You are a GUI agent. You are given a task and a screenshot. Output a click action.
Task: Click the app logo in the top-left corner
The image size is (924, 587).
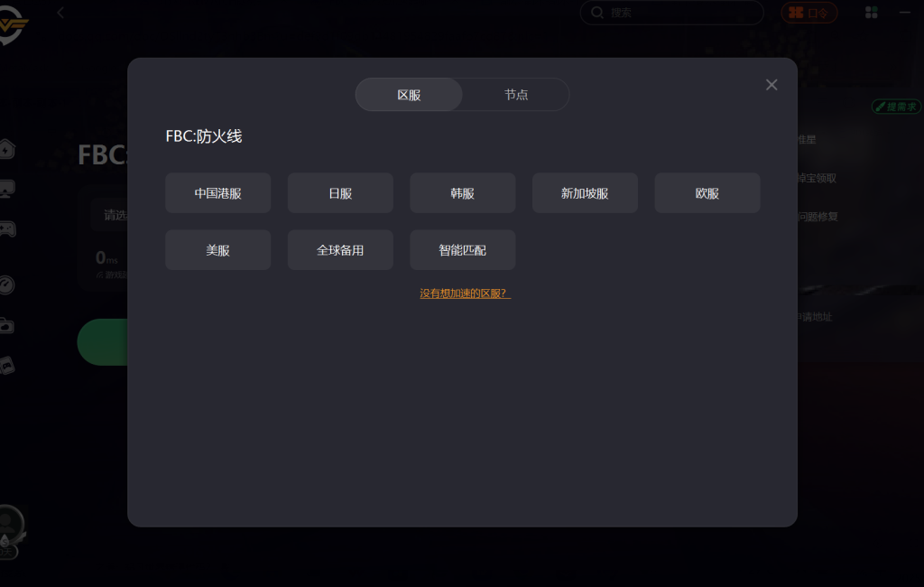coord(12,24)
